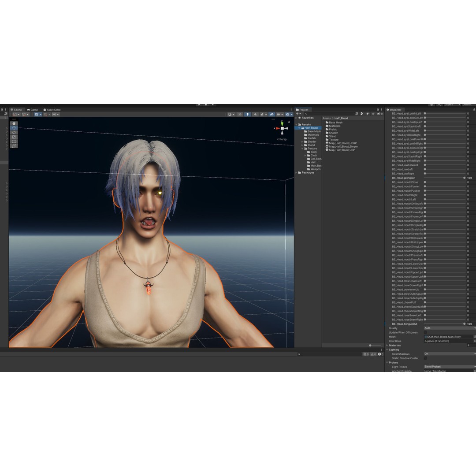Select the Hair folder in tree
Screen dimensions: 476x476
point(312,162)
